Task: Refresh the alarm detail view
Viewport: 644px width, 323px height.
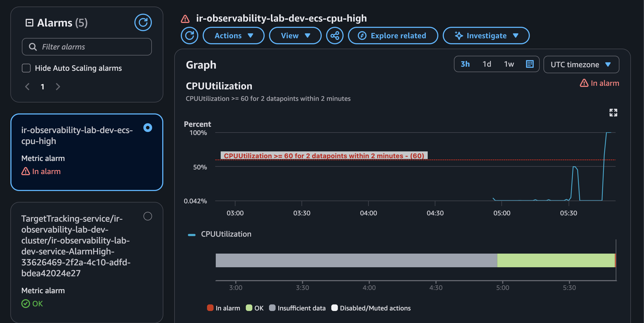Action: coord(190,36)
